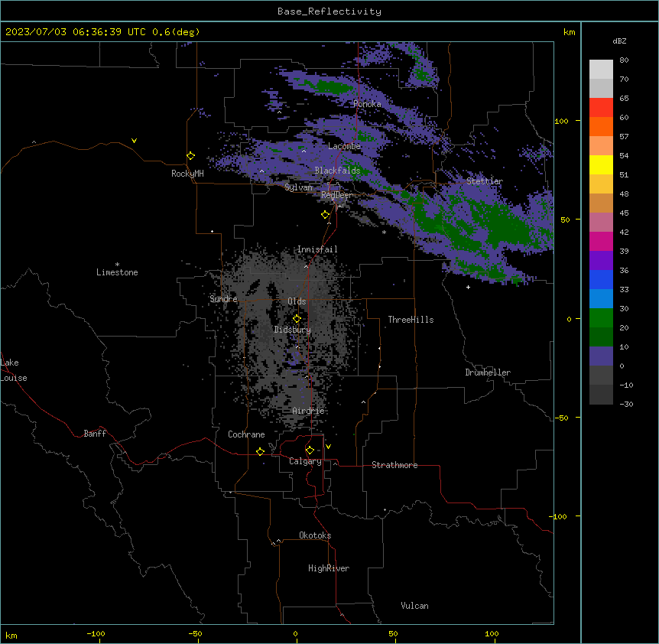
Task: Click the HighRiver town label
Action: [329, 568]
